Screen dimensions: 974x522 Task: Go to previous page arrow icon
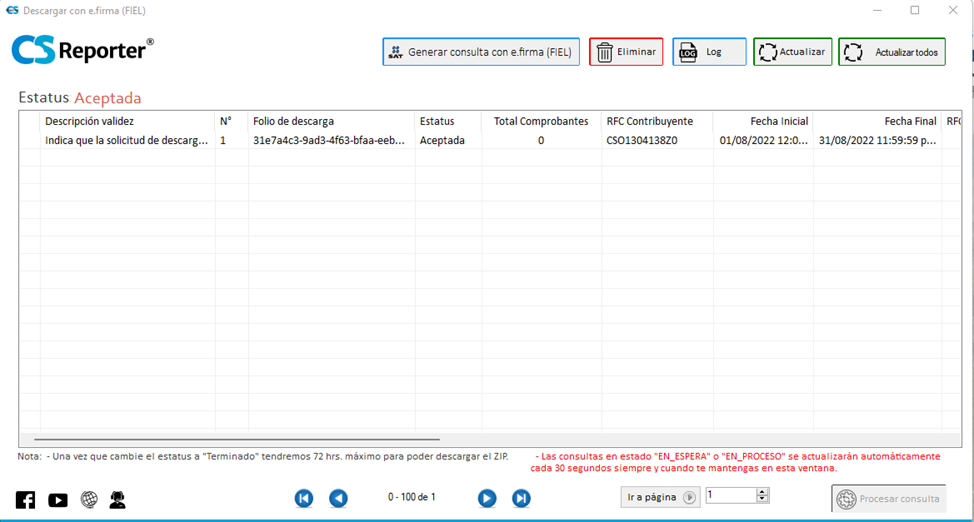tap(339, 498)
